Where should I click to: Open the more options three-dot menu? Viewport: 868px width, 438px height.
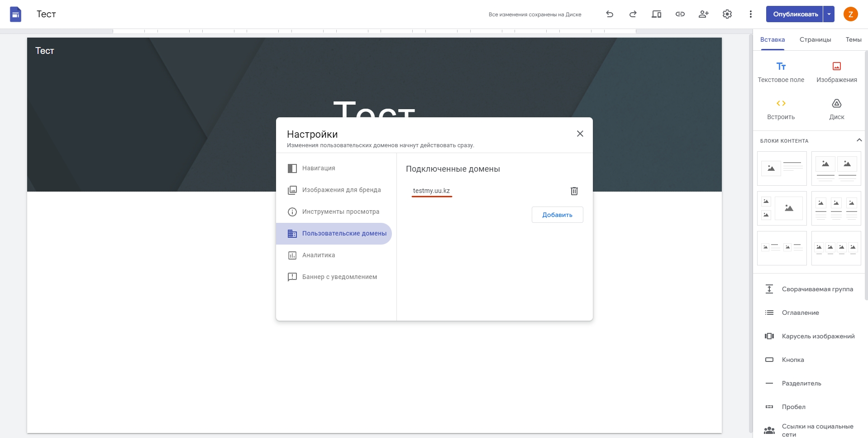coord(751,14)
